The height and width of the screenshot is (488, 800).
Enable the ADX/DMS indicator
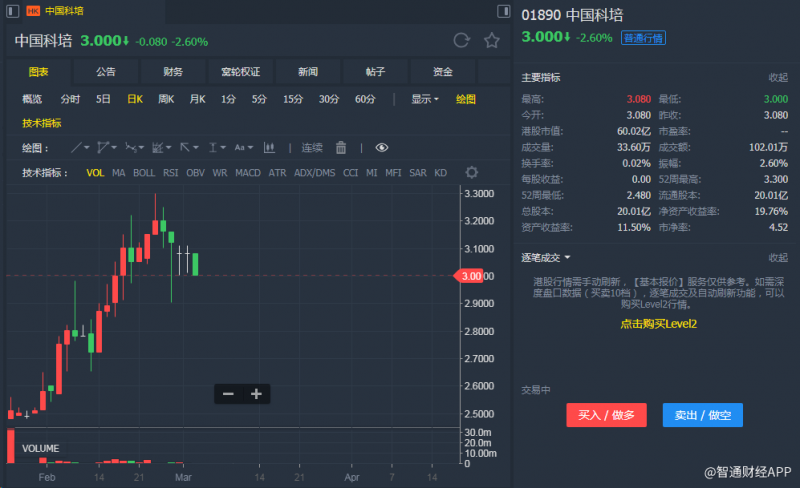coord(314,173)
